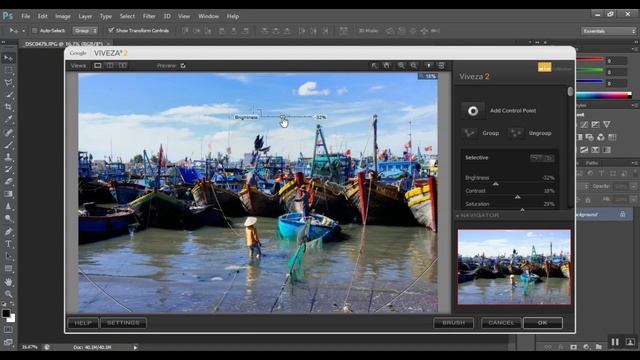Choose side-by-side view in Viveza
Image resolution: width=640 pixels, height=360 pixels.
[122, 65]
